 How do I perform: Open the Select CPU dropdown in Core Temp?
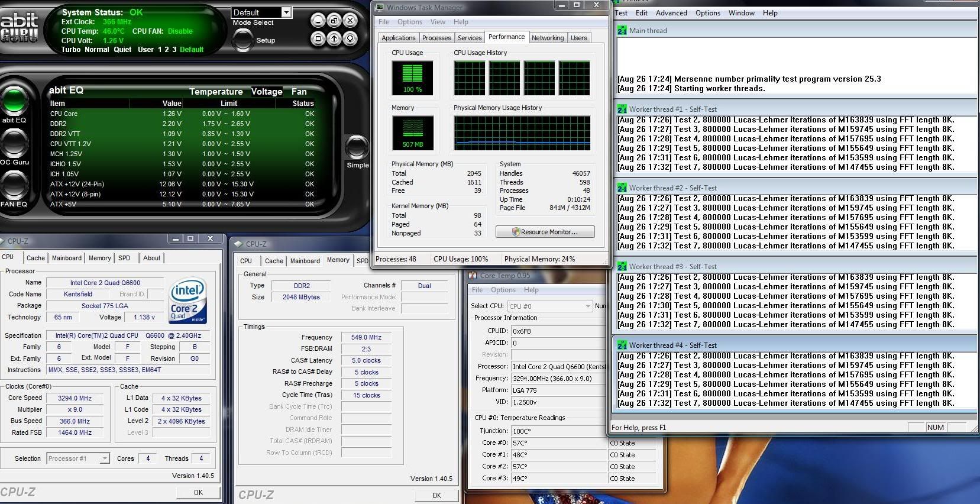pos(550,306)
